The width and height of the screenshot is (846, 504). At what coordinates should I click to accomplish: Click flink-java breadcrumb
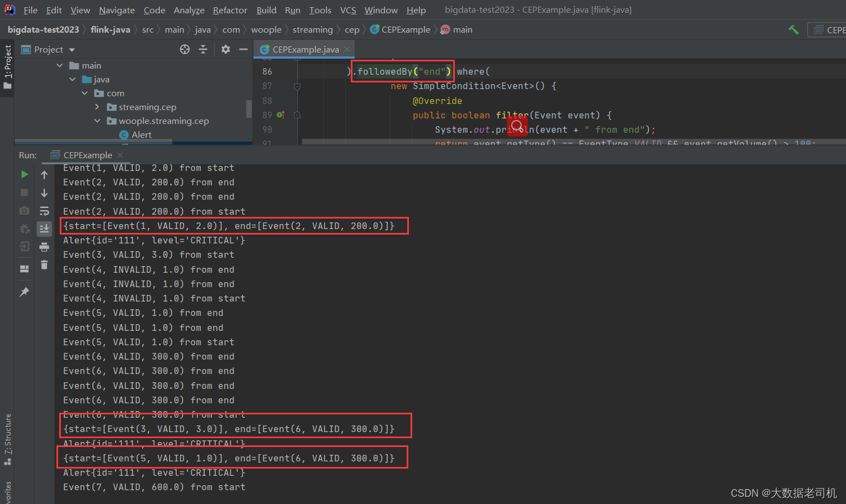coord(110,30)
